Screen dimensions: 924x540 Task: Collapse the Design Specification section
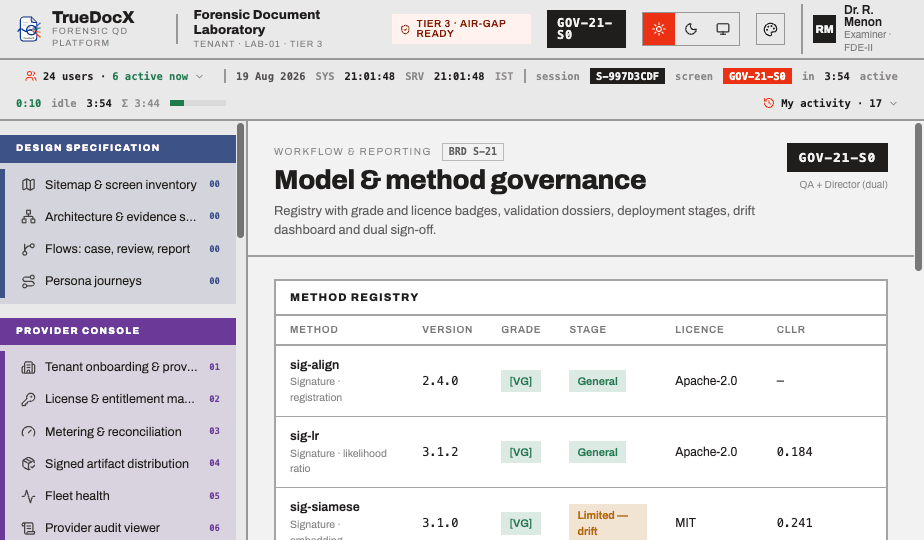pyautogui.click(x=118, y=148)
